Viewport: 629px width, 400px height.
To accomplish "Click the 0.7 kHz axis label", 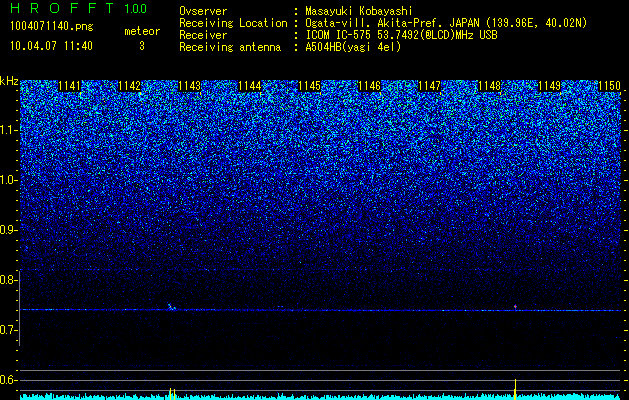I will [7, 330].
